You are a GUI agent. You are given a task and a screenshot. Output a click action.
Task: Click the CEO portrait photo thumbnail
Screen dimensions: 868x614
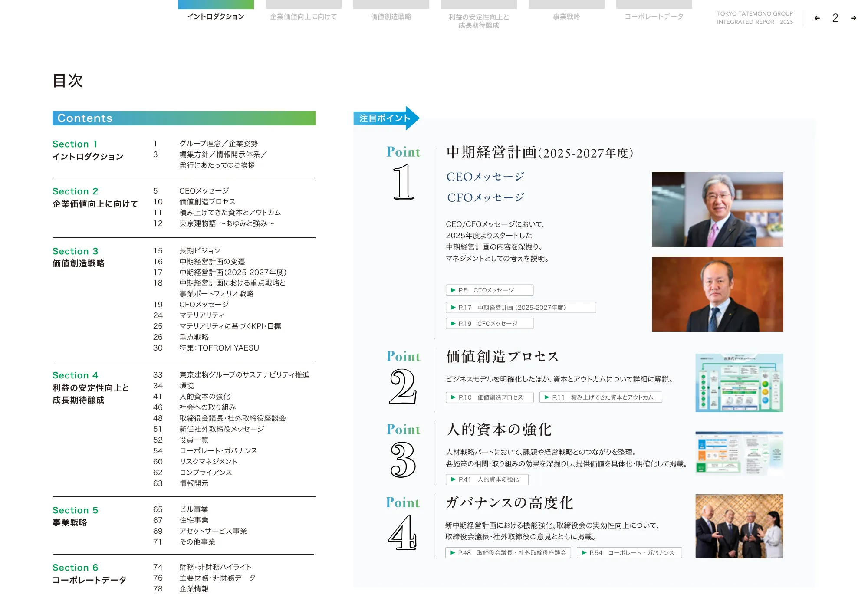[x=717, y=210]
